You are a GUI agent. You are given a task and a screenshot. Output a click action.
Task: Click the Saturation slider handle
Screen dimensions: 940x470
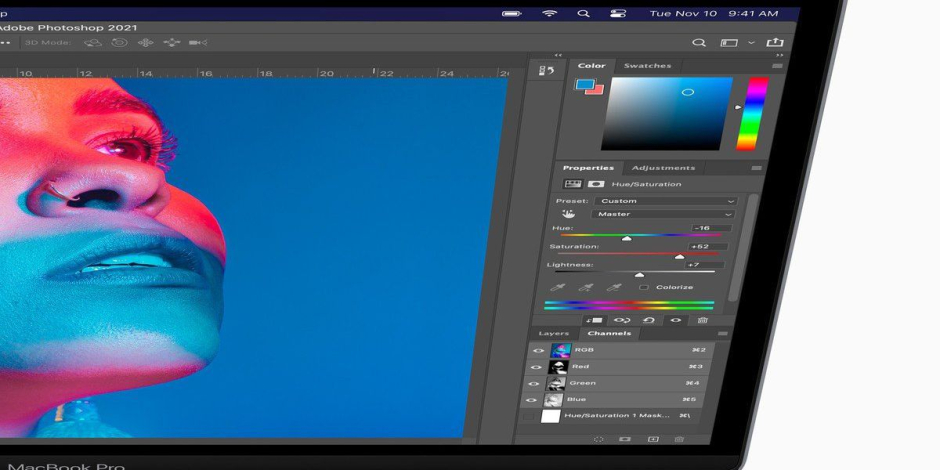pos(679,256)
